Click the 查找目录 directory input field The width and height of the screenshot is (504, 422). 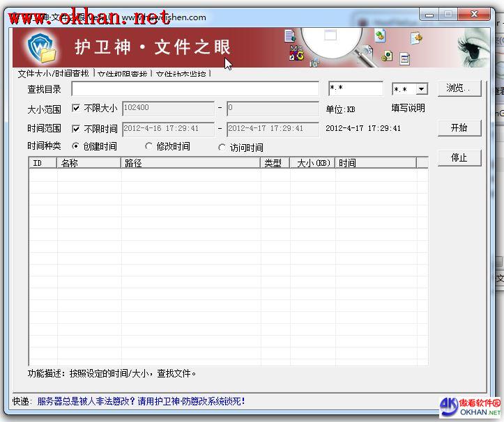[x=195, y=89]
